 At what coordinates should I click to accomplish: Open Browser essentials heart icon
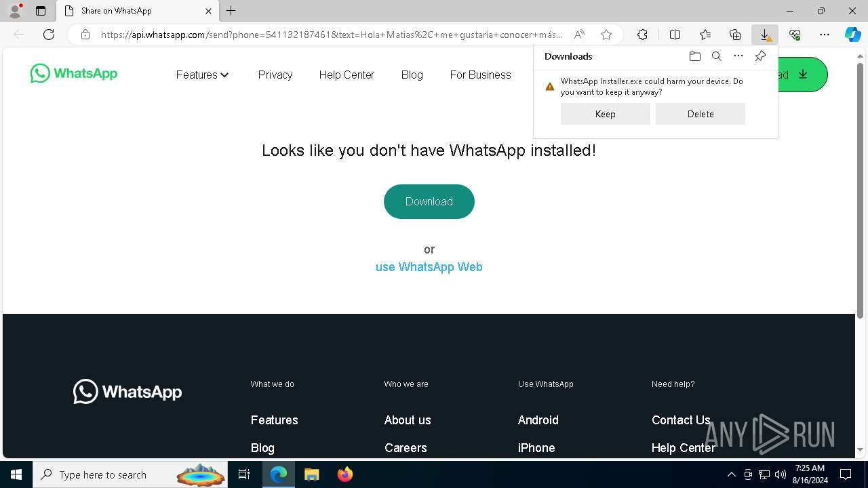795,35
